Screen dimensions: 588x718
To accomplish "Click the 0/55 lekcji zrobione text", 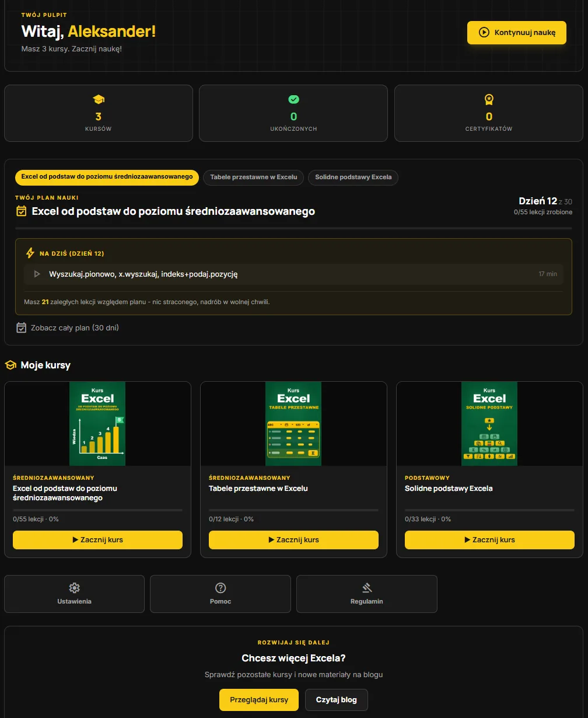I will click(x=543, y=212).
